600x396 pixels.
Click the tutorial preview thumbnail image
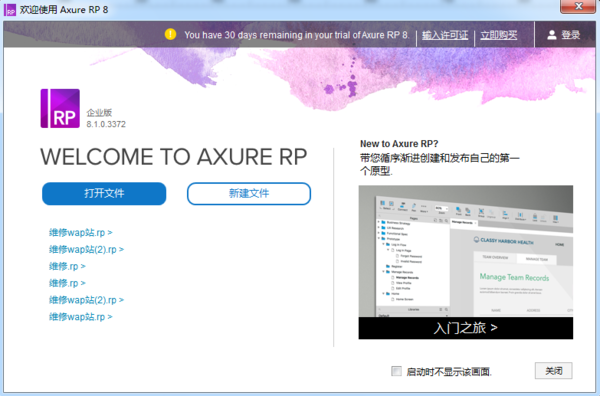[466, 251]
